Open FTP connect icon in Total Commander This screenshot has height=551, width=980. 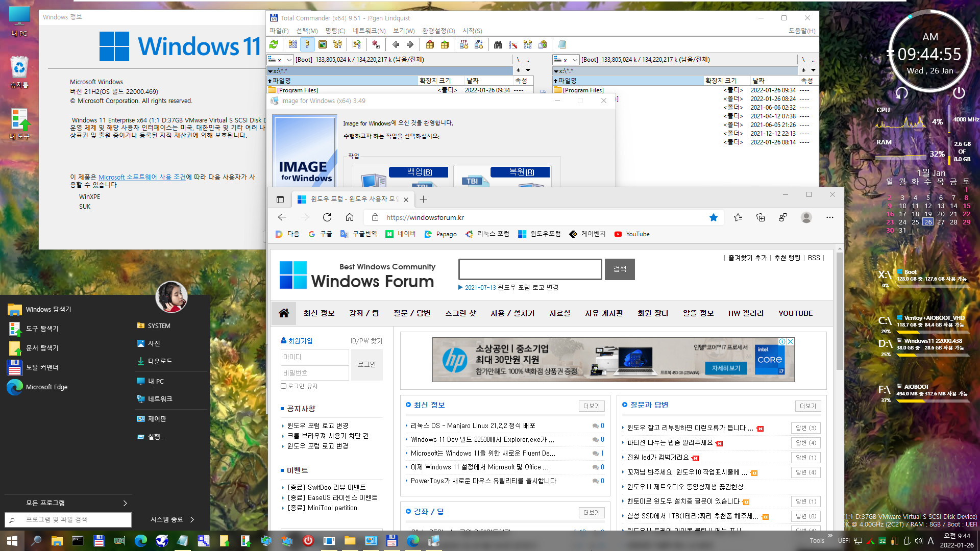(x=463, y=44)
